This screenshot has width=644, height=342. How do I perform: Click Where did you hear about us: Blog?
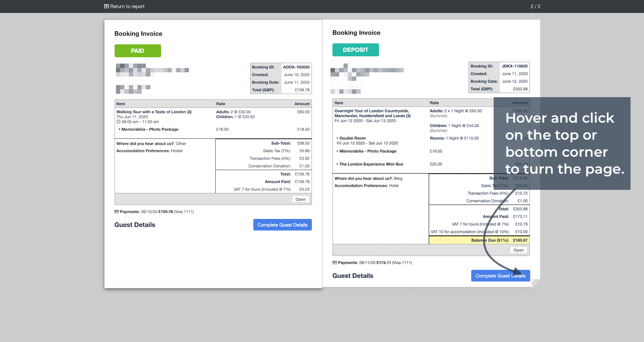tap(368, 179)
